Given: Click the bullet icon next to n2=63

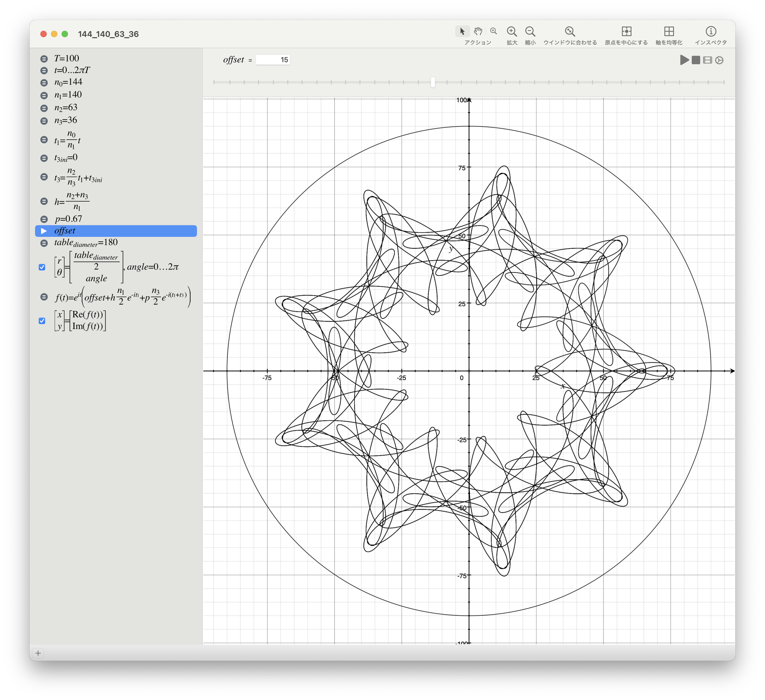Looking at the screenshot, I should 44,108.
